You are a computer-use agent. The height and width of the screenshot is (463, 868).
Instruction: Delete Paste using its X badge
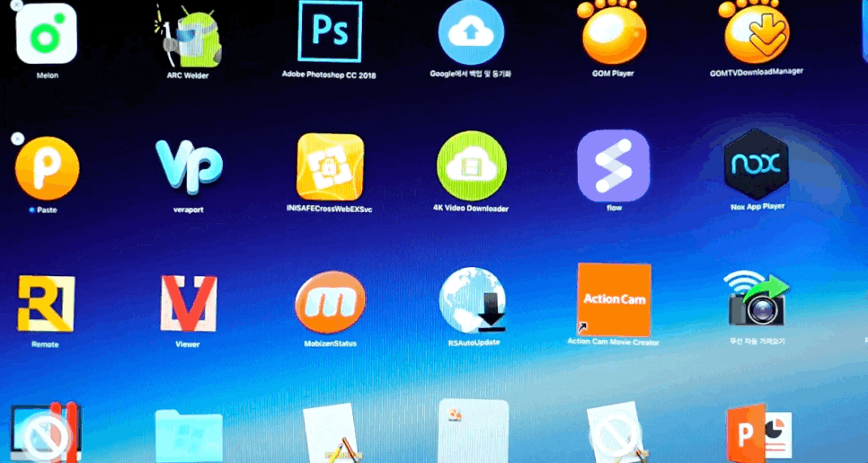click(x=18, y=138)
